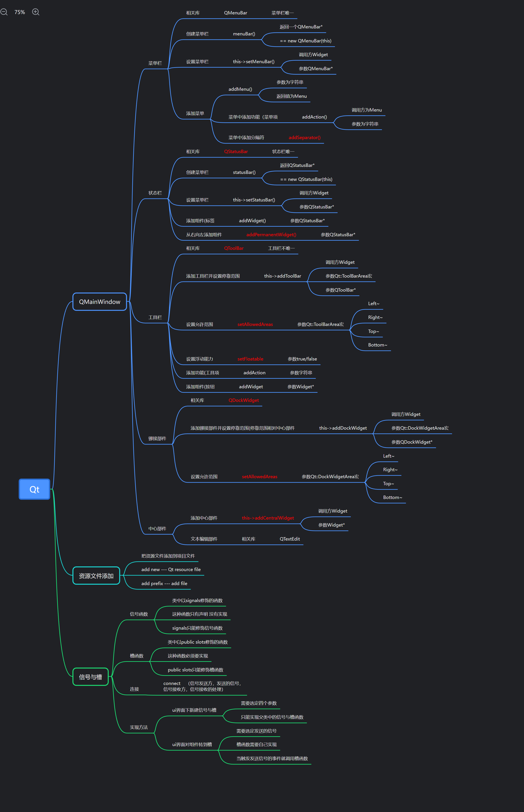Click the 工具栏 branch node
Screen dimensions: 524x812
click(x=155, y=317)
